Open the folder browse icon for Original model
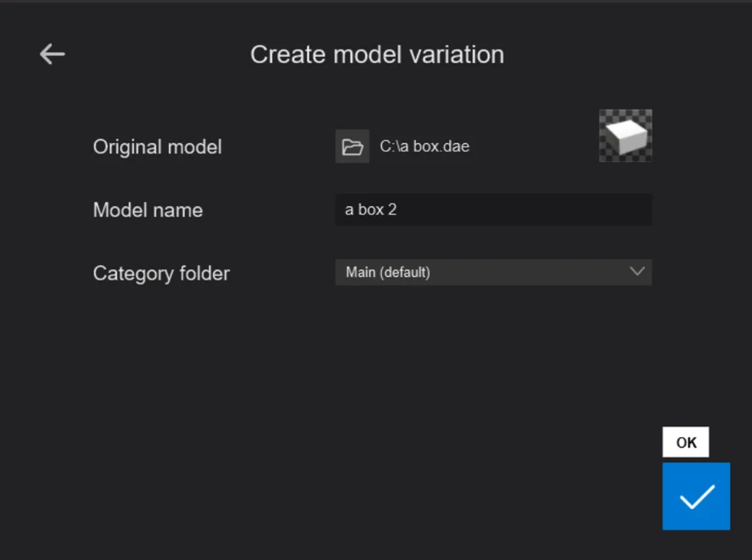This screenshot has width=752, height=560. tap(352, 147)
